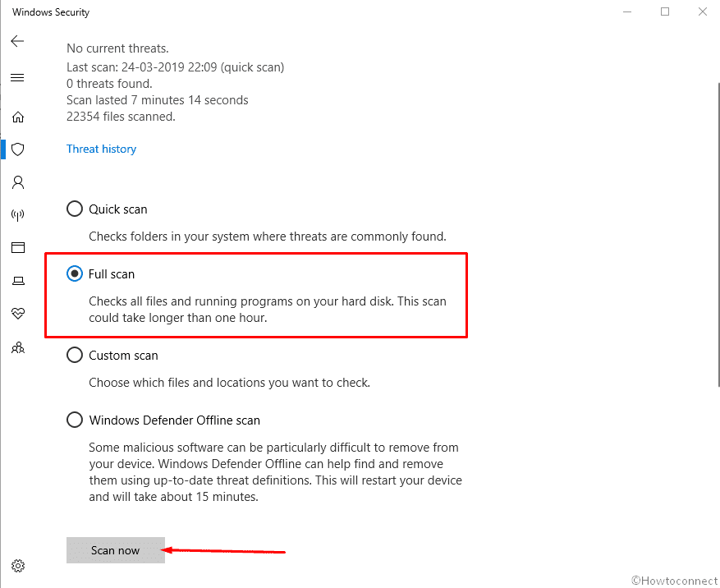The height and width of the screenshot is (588, 720).
Task: Open Virus & threat protection shield
Action: [x=18, y=149]
